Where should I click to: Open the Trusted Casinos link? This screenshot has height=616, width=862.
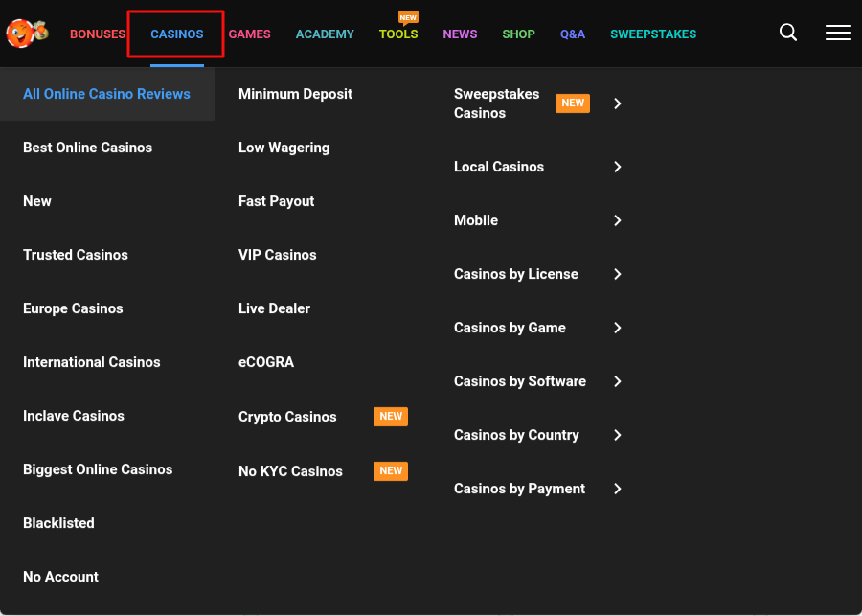76,255
